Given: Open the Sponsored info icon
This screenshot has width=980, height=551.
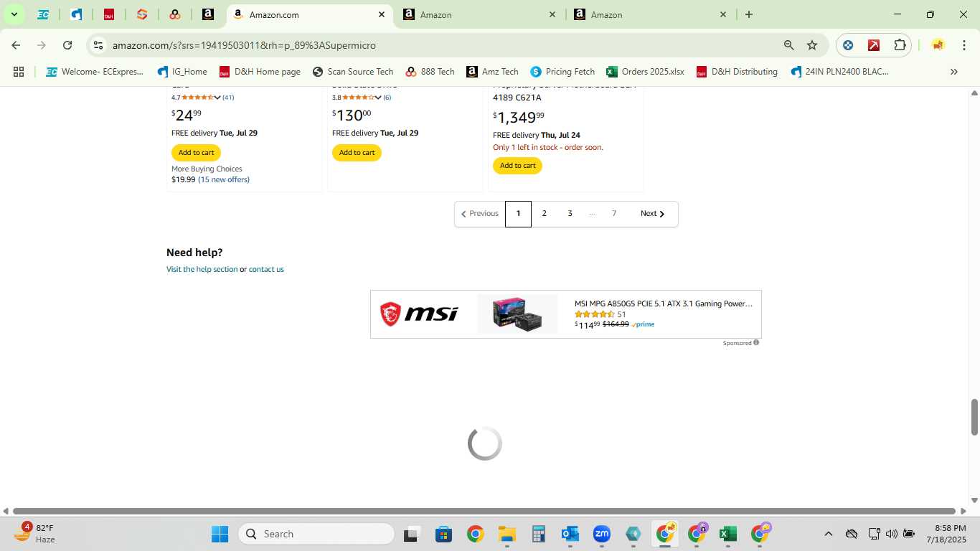Looking at the screenshot, I should [756, 343].
